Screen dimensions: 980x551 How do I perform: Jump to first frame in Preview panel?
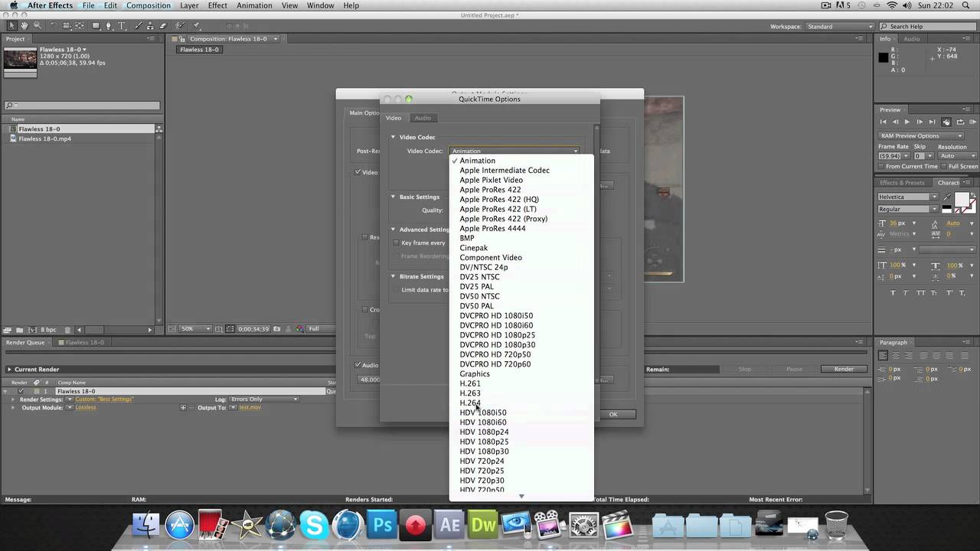(884, 122)
